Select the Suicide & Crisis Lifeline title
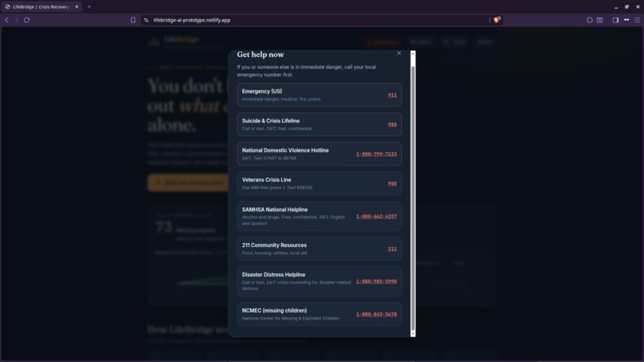The height and width of the screenshot is (362, 644). [271, 121]
